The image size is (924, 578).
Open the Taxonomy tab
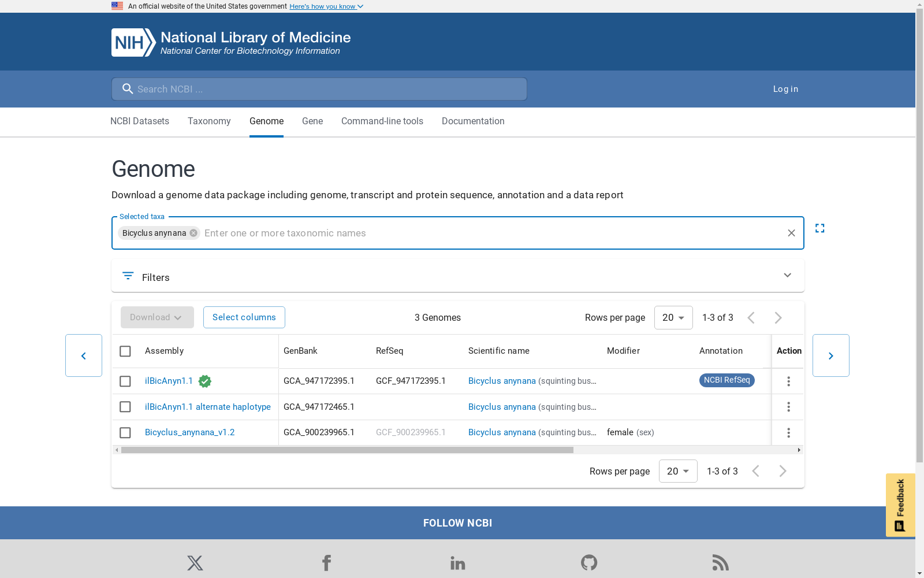[x=209, y=121]
